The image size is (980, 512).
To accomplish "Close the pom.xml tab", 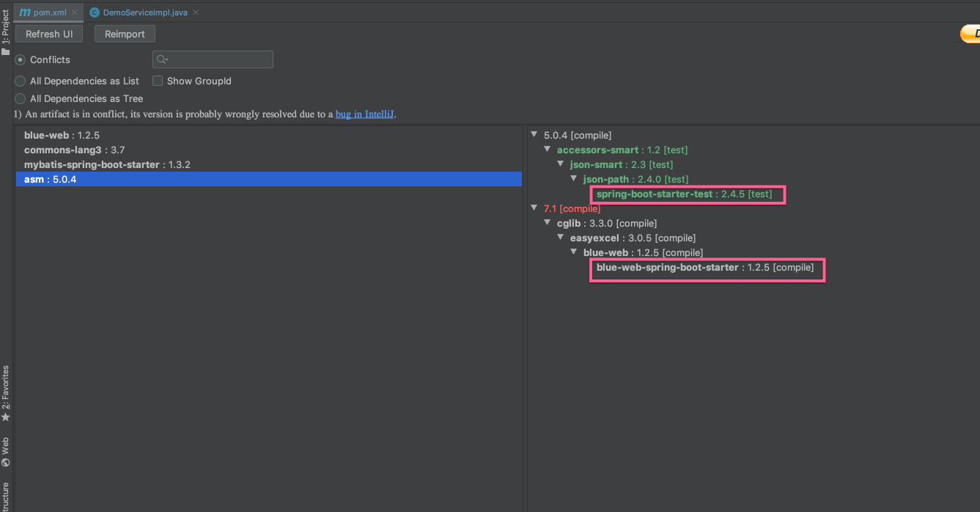I will click(x=75, y=12).
